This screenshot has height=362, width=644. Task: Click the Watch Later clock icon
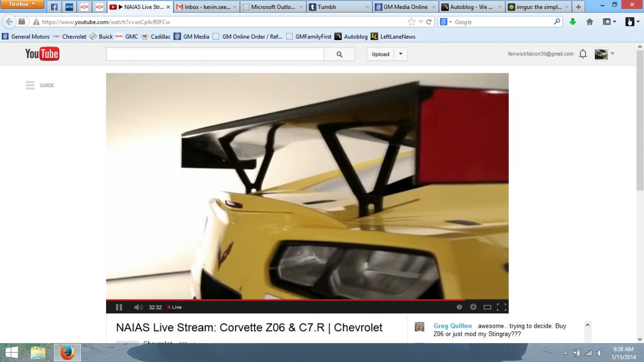coord(459,307)
